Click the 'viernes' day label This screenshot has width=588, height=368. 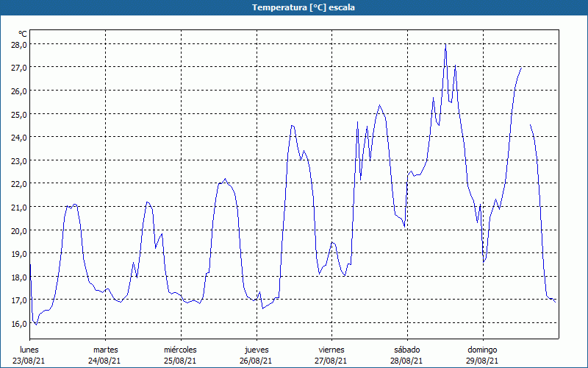tap(331, 350)
